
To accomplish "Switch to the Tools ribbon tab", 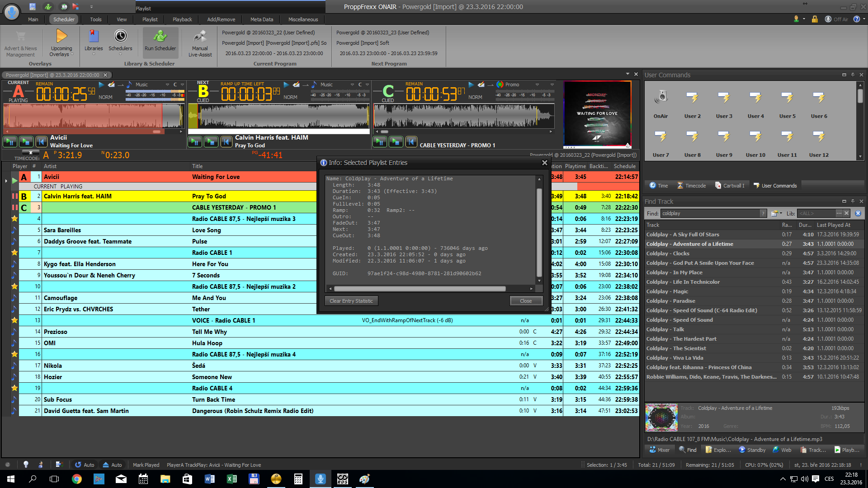I will pos(95,19).
